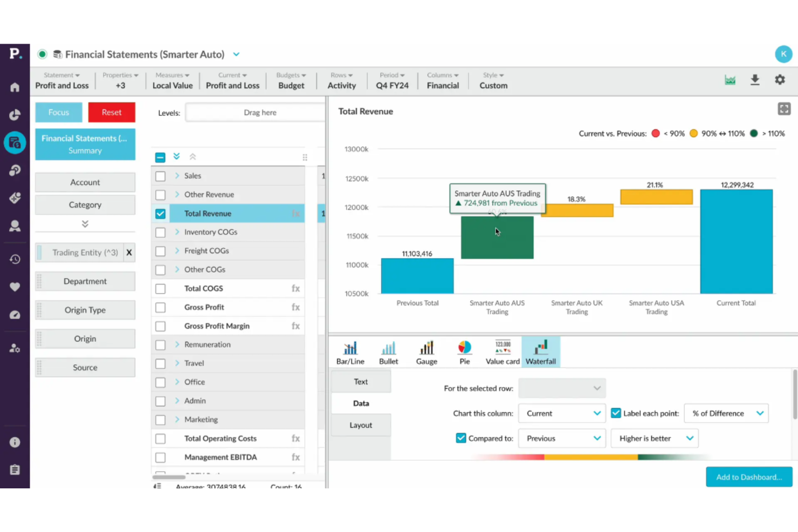Expand the Marketing row chevron
This screenshot has height=532, width=798.
177,419
